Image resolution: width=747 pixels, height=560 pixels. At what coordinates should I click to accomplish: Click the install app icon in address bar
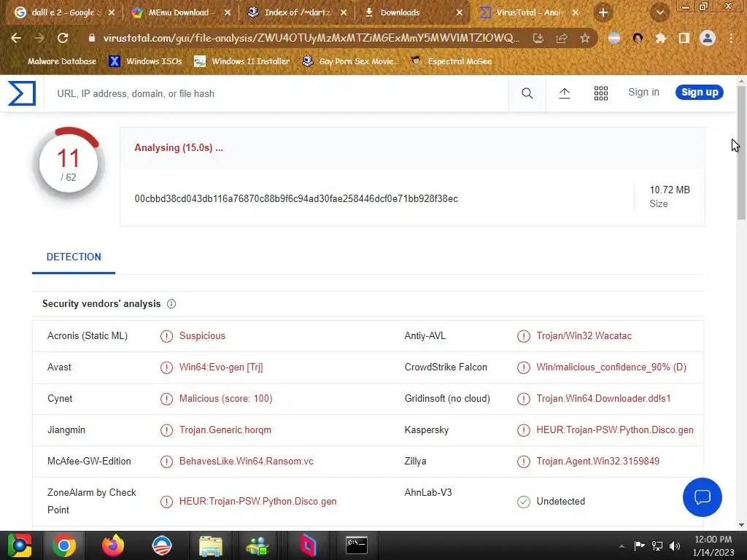click(538, 38)
